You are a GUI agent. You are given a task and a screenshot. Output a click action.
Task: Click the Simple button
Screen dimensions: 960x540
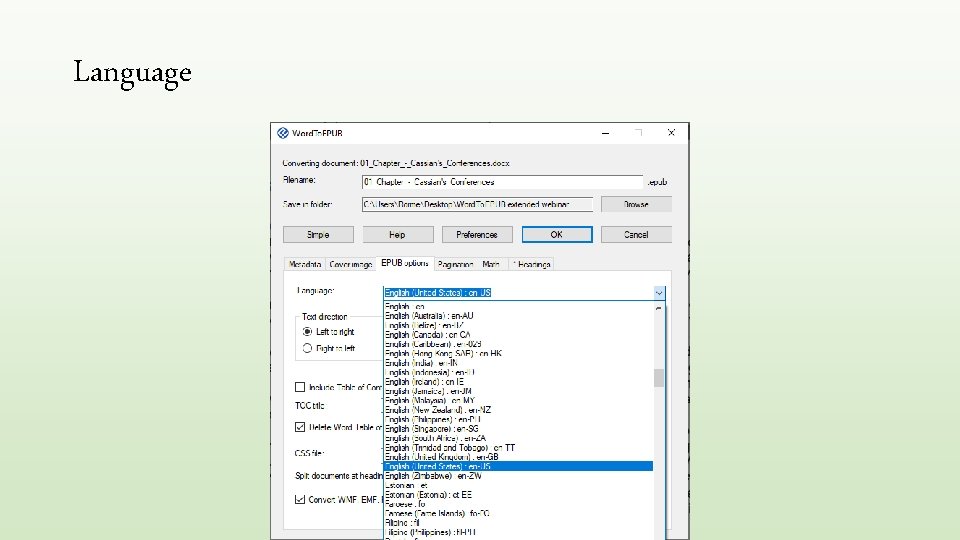point(318,234)
